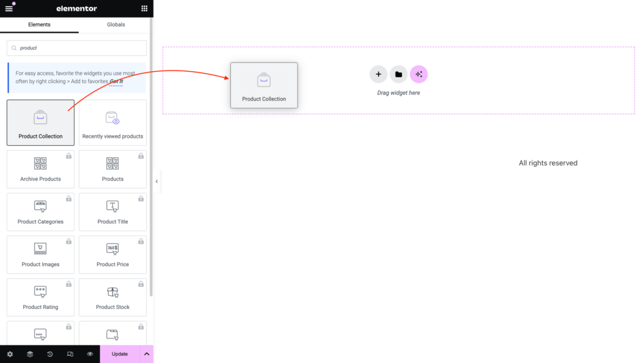Add a new element with the plus button

379,74
